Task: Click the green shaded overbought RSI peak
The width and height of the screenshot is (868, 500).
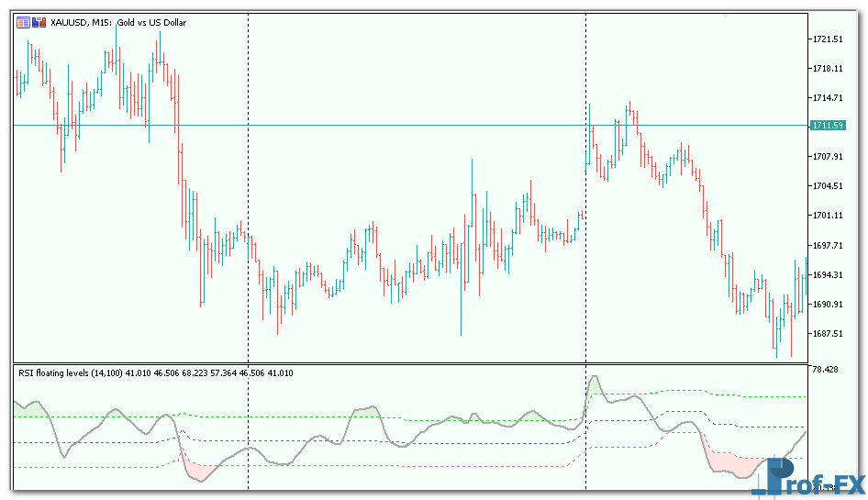Action: click(x=595, y=387)
